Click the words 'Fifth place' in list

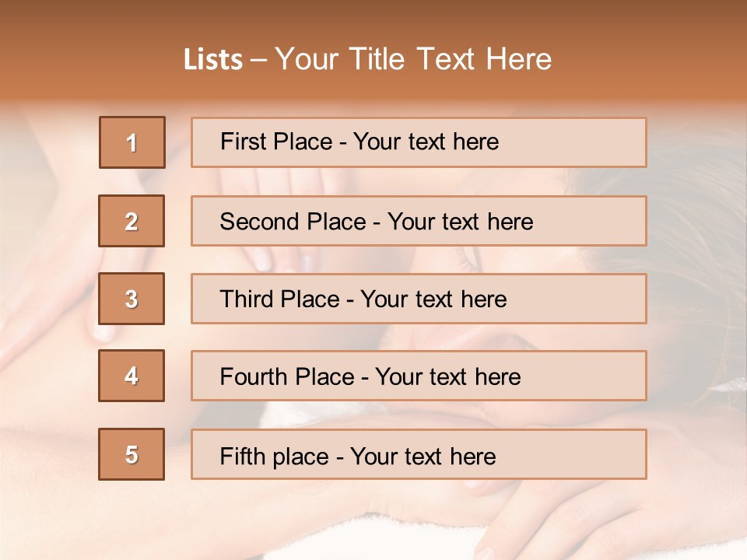coord(275,457)
